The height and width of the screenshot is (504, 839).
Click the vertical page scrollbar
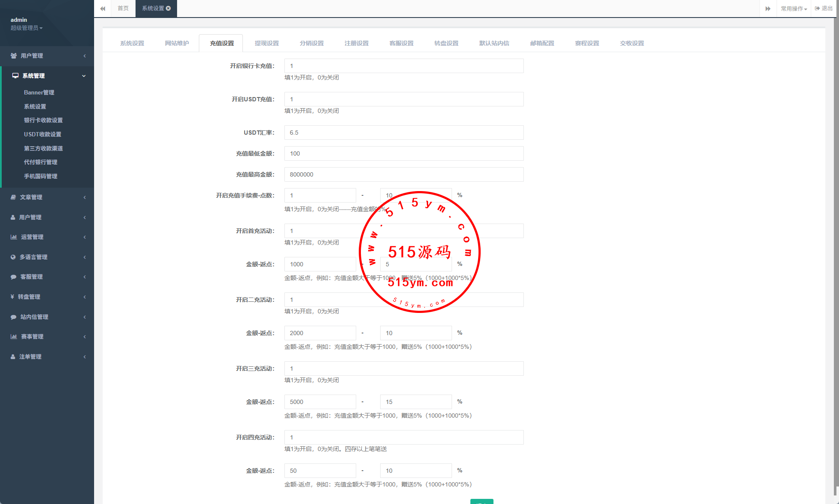[x=836, y=256]
